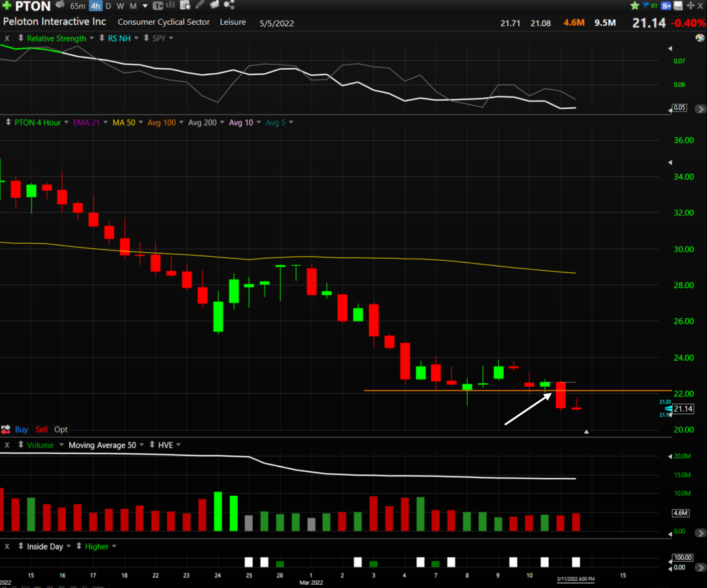Switch to the D daily timeframe
This screenshot has height=588, width=707.
point(108,6)
